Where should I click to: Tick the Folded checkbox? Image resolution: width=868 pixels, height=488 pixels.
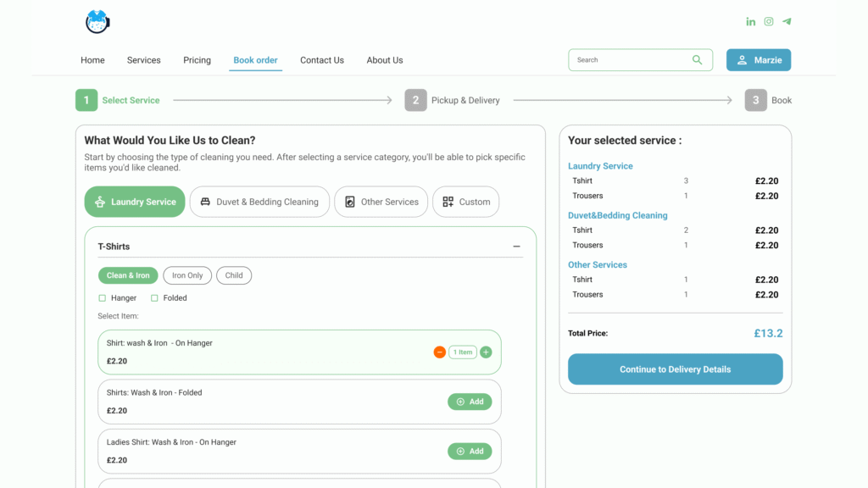154,298
